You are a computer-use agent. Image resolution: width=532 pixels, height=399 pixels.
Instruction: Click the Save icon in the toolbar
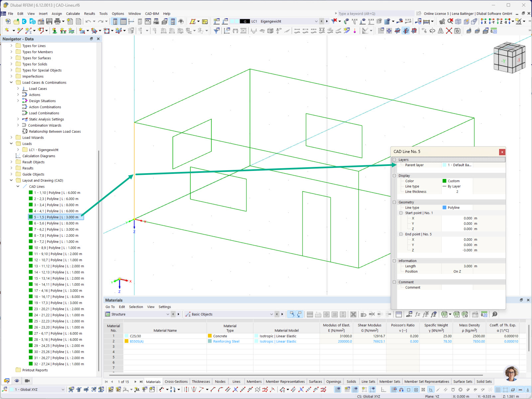pyautogui.click(x=49, y=21)
